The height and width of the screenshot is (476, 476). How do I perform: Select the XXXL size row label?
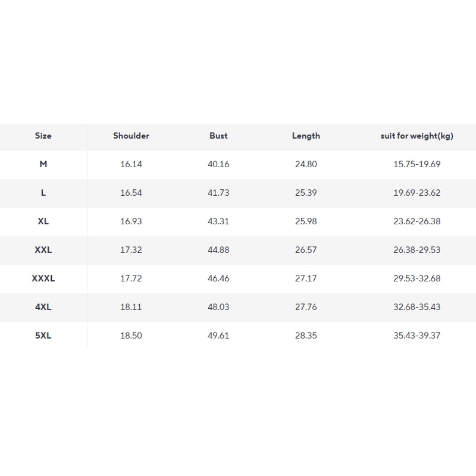(x=43, y=278)
